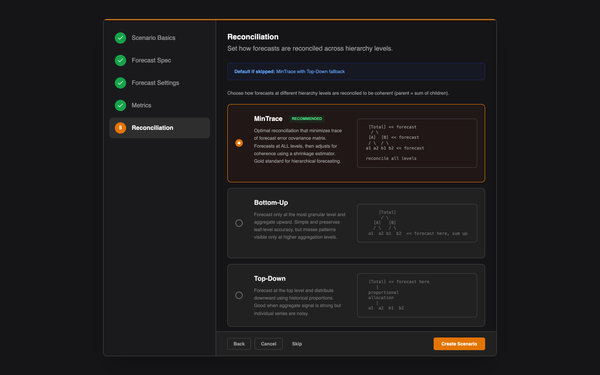Choose the Top-Down radio option

[x=239, y=295]
